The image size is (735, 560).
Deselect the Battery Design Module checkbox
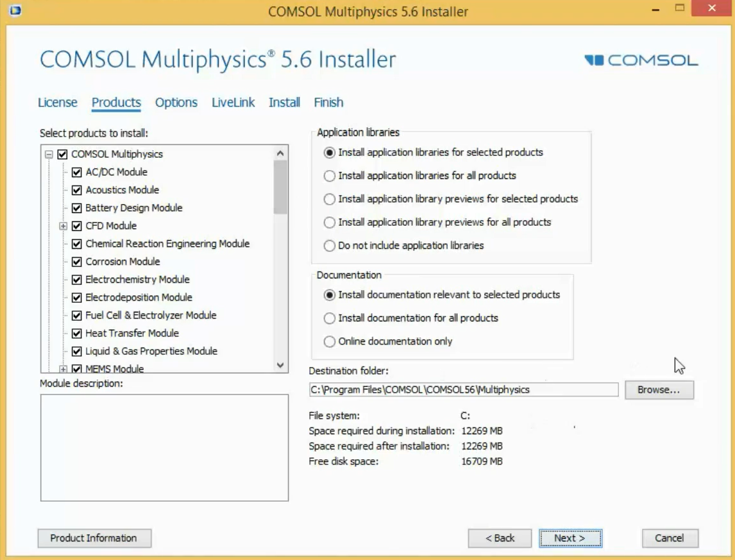[77, 208]
